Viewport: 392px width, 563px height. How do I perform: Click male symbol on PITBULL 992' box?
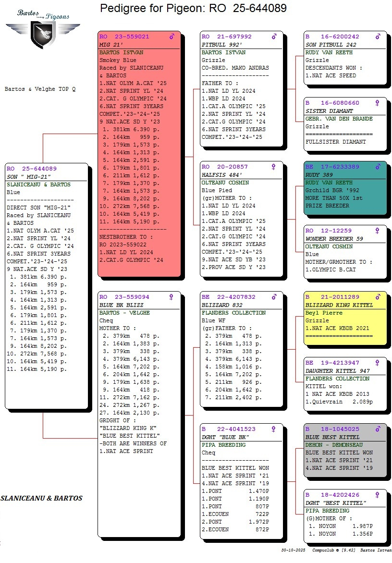point(274,37)
